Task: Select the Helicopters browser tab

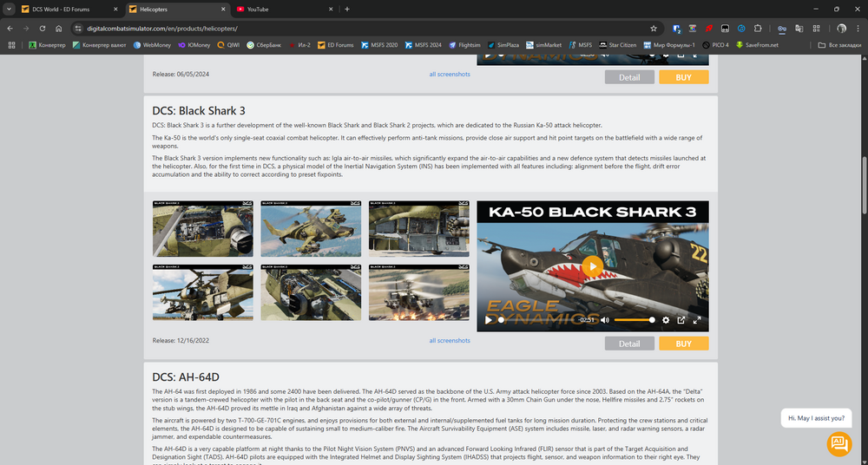Action: pos(177,10)
